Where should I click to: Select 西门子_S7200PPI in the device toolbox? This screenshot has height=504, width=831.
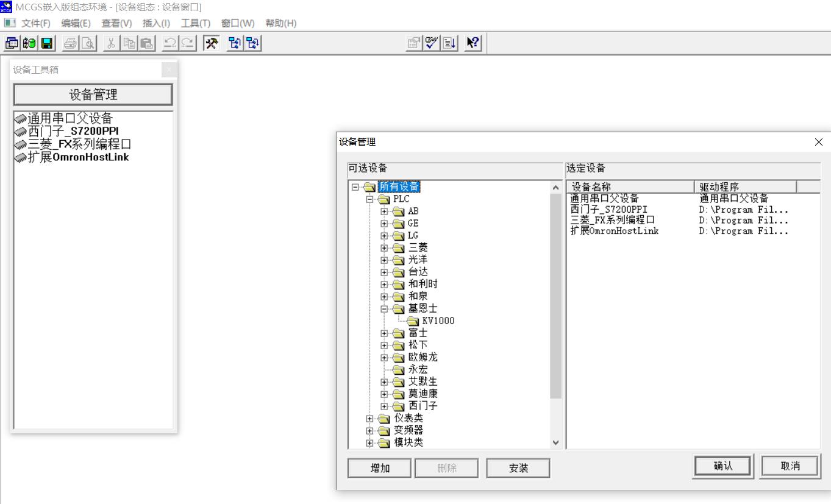[73, 131]
